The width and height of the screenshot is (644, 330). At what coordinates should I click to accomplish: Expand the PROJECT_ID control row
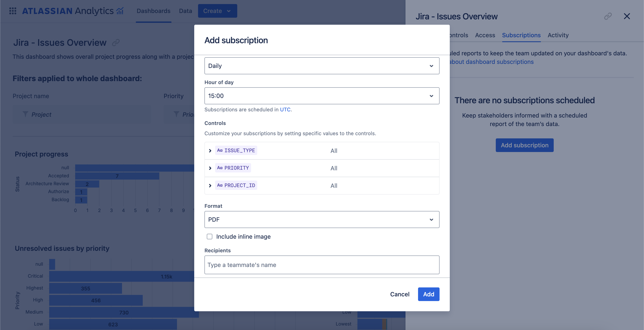click(x=210, y=185)
